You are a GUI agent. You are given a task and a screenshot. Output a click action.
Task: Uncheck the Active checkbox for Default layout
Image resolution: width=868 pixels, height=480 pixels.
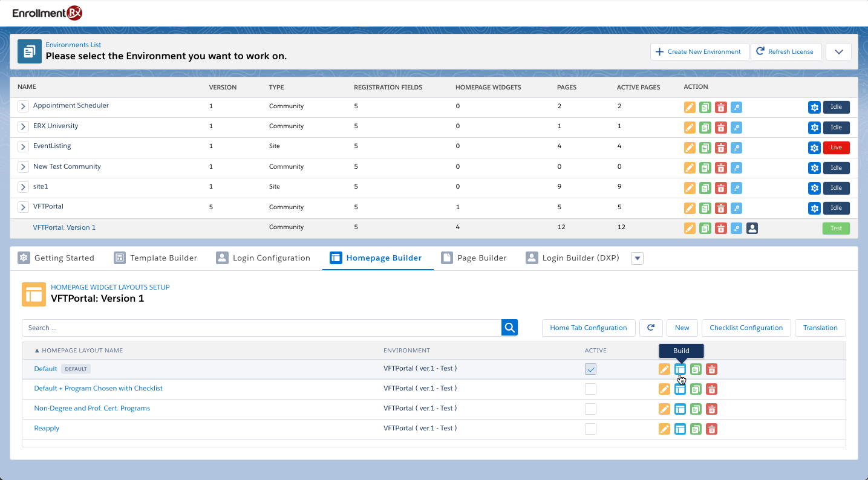[590, 369]
